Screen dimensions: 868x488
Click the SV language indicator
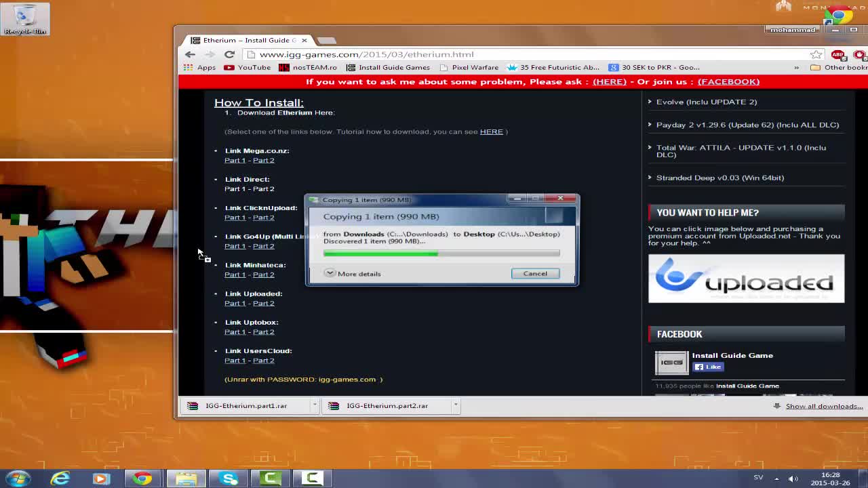coord(758,477)
